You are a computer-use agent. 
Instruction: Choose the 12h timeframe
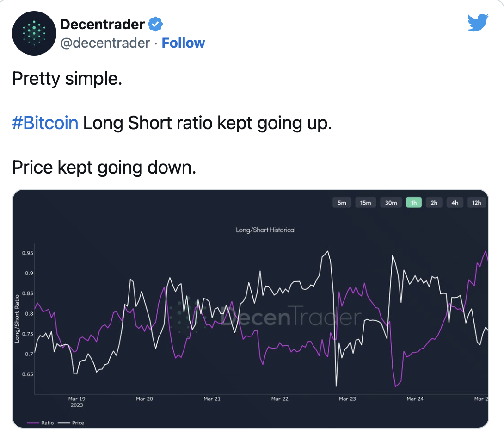click(476, 203)
